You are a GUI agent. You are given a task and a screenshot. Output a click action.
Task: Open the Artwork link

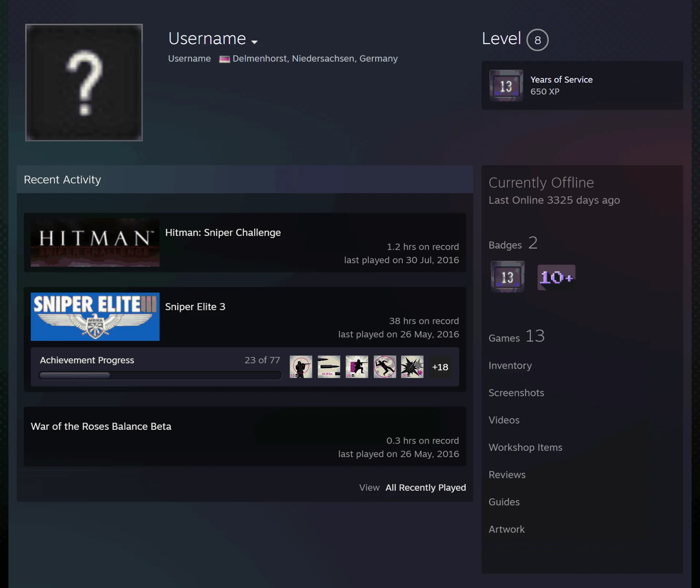(506, 530)
